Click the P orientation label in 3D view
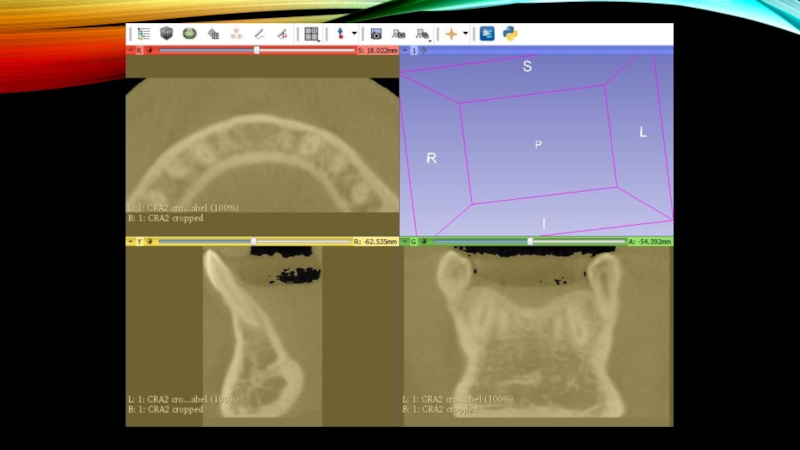This screenshot has height=450, width=800. pos(538,145)
